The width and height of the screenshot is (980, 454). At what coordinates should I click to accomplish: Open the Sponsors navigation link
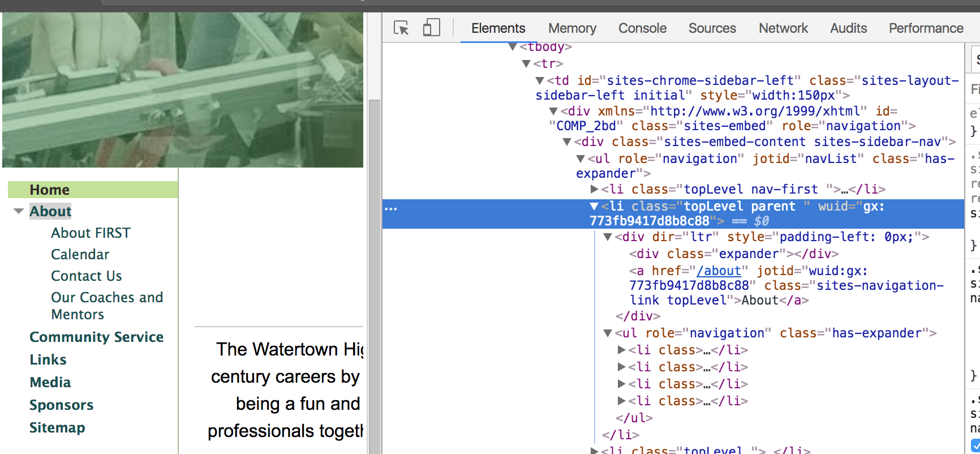coord(61,405)
